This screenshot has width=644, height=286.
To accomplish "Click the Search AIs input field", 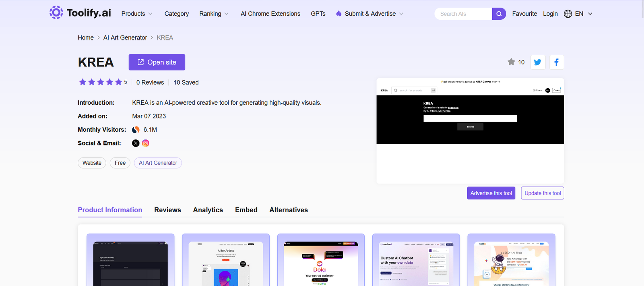I will pos(463,14).
